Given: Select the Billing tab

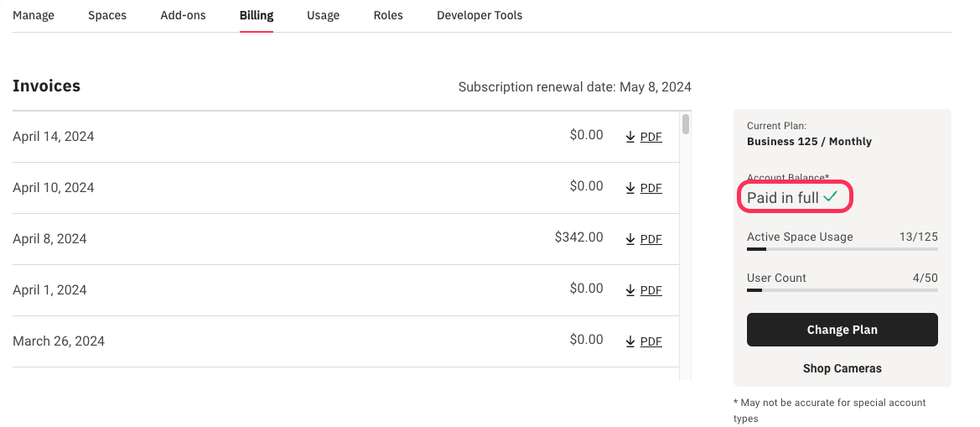Looking at the screenshot, I should click(x=256, y=15).
